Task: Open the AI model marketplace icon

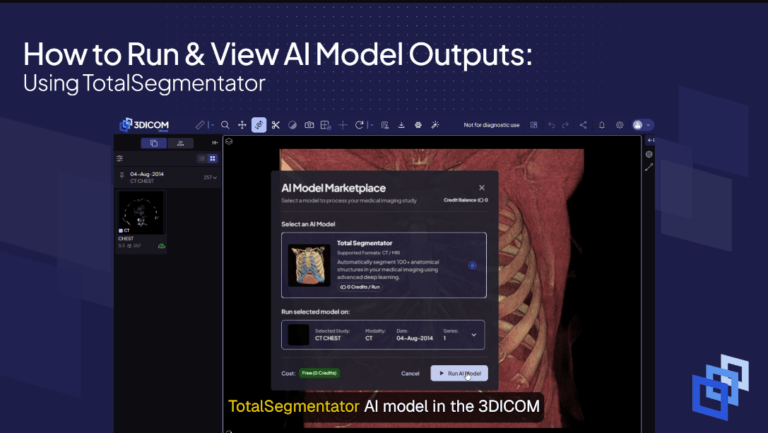Action: coord(418,125)
